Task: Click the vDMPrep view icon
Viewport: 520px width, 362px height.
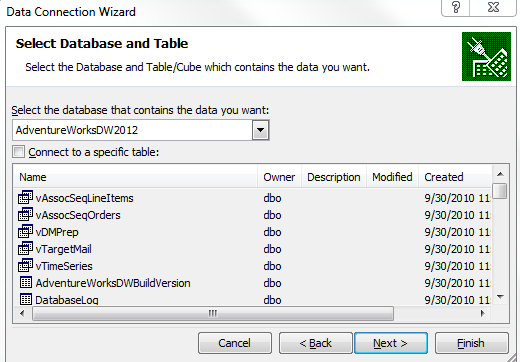Action: (25, 231)
